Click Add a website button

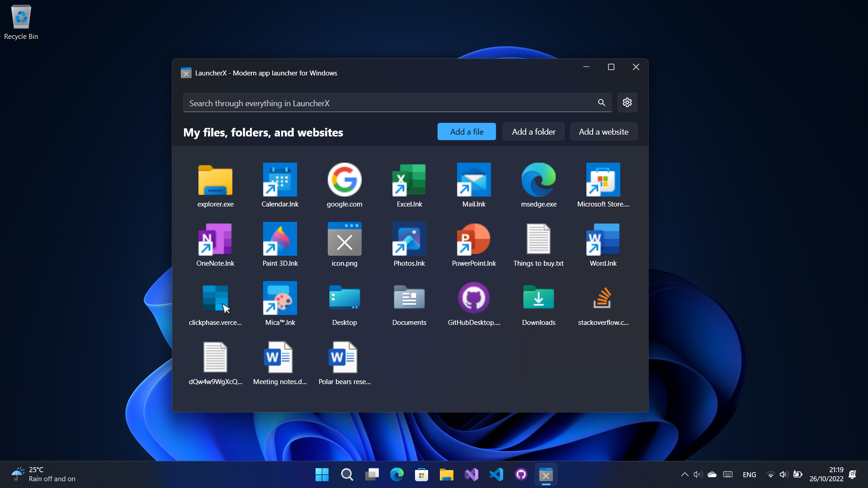pyautogui.click(x=604, y=131)
